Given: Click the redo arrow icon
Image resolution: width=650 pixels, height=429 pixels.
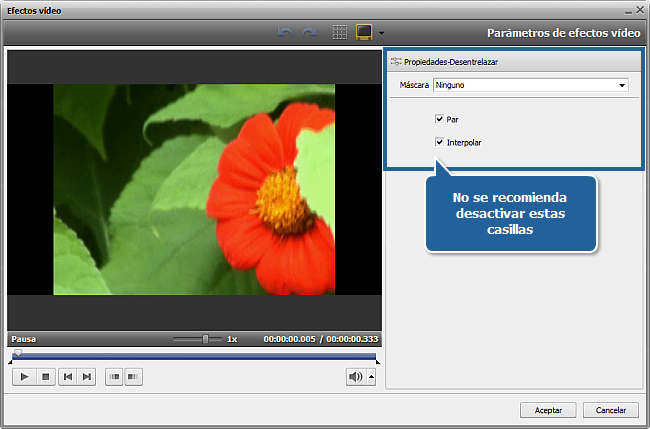Looking at the screenshot, I should (310, 32).
